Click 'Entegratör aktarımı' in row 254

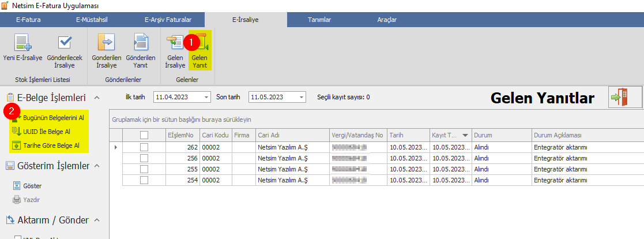pos(587,180)
